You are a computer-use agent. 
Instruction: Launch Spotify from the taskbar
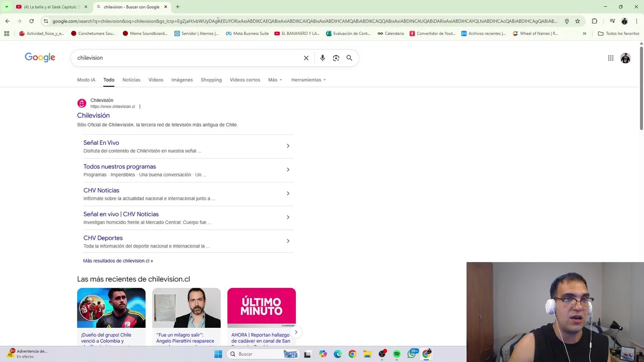point(397,354)
